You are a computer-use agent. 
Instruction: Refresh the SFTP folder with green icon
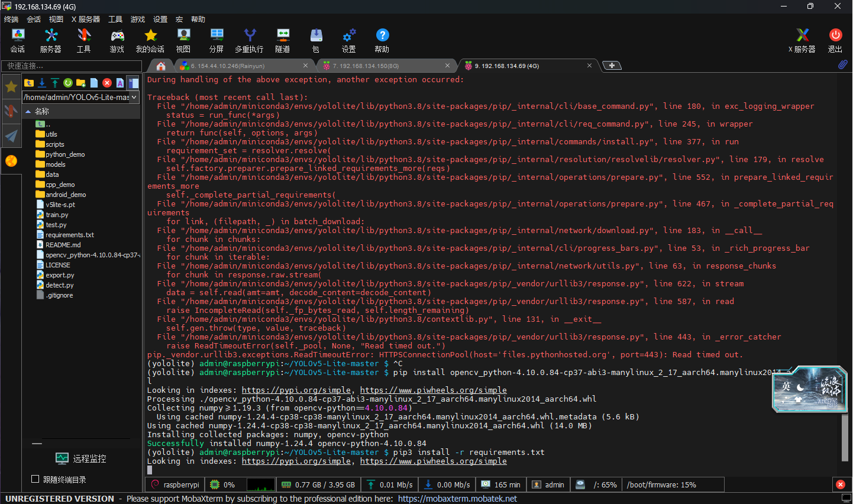pyautogui.click(x=68, y=83)
